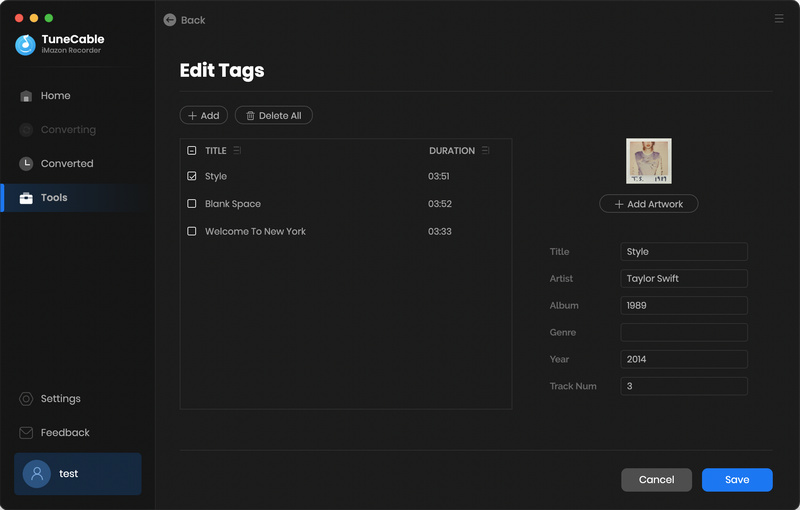800x510 pixels.
Task: Click the 1989 album artwork thumbnail
Action: [649, 161]
